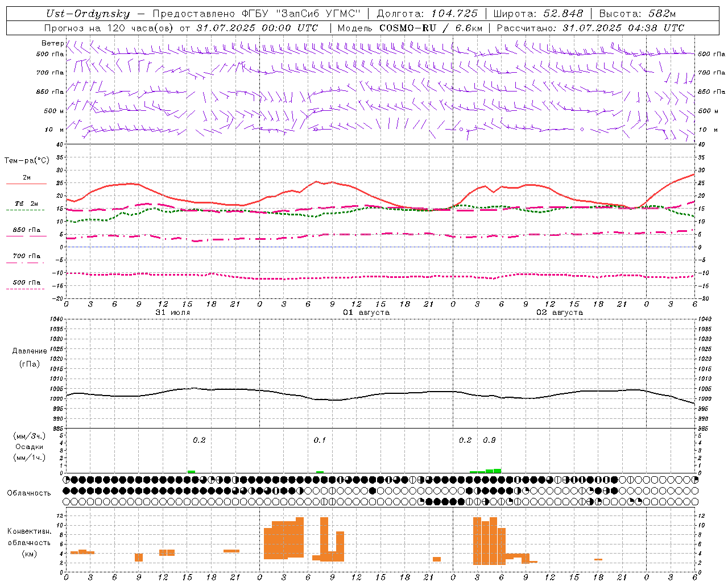The height and width of the screenshot is (582, 728).
Task: Click the (км) unit label of convective clouds
Action: [29, 554]
